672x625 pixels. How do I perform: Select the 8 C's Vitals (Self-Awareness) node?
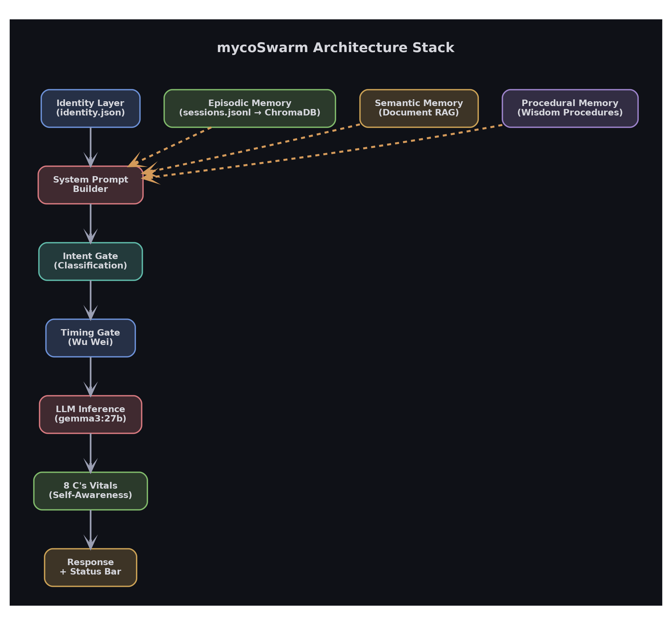point(90,491)
